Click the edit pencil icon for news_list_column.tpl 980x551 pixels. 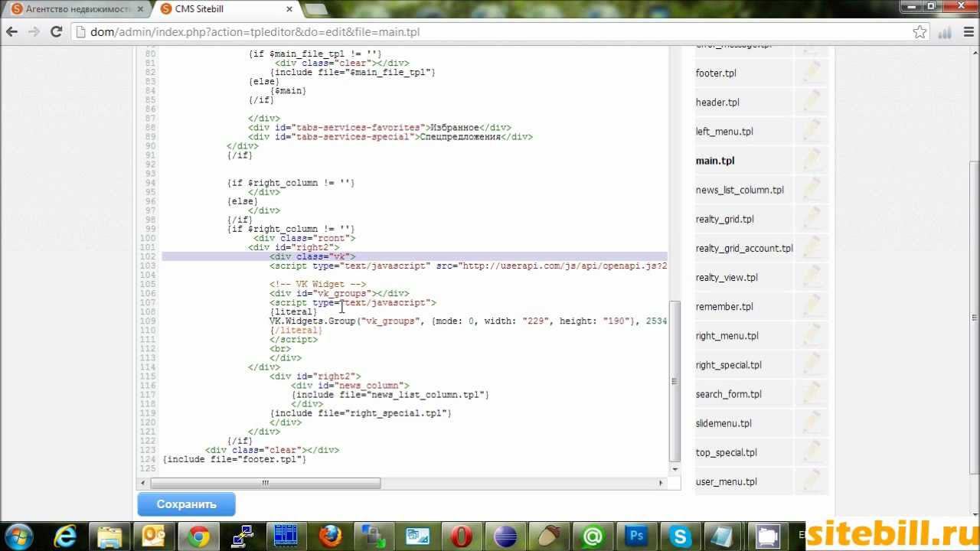pyautogui.click(x=812, y=190)
